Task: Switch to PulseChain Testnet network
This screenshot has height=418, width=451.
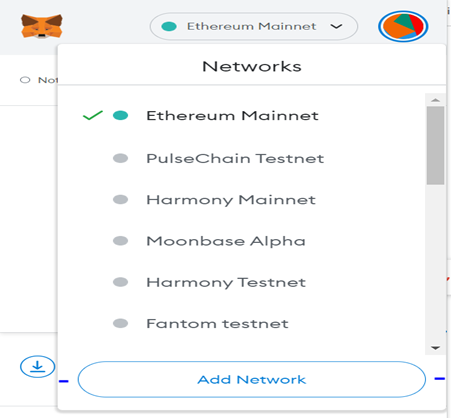Action: coord(235,158)
